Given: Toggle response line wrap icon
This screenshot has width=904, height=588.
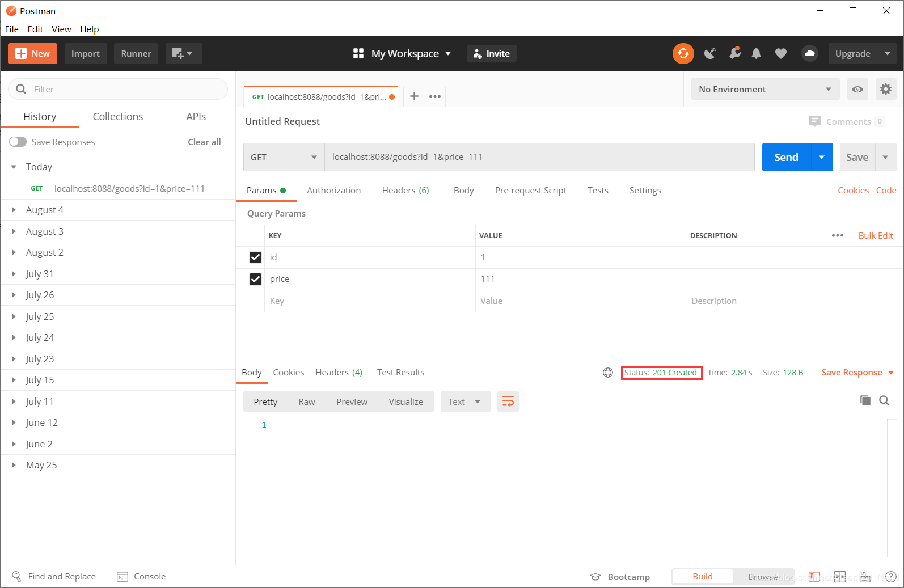Looking at the screenshot, I should coord(508,401).
